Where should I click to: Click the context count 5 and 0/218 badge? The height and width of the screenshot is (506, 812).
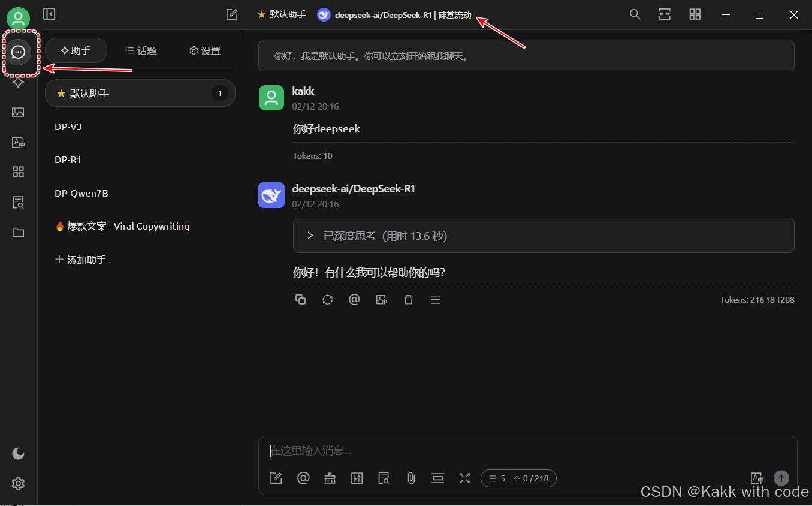pyautogui.click(x=518, y=478)
